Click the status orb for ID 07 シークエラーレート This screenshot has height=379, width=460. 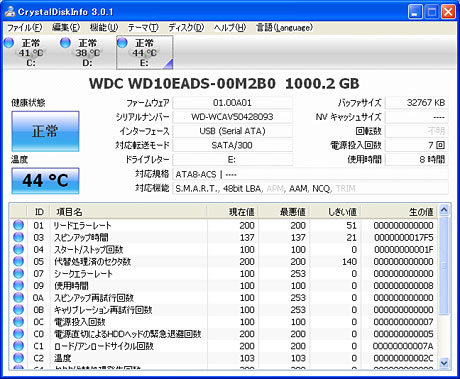click(x=18, y=273)
